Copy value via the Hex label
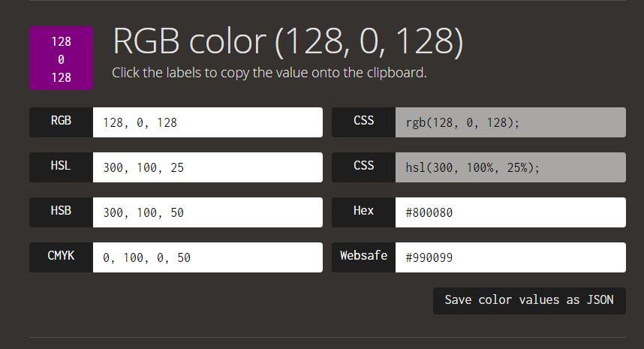This screenshot has width=644, height=349. (363, 212)
